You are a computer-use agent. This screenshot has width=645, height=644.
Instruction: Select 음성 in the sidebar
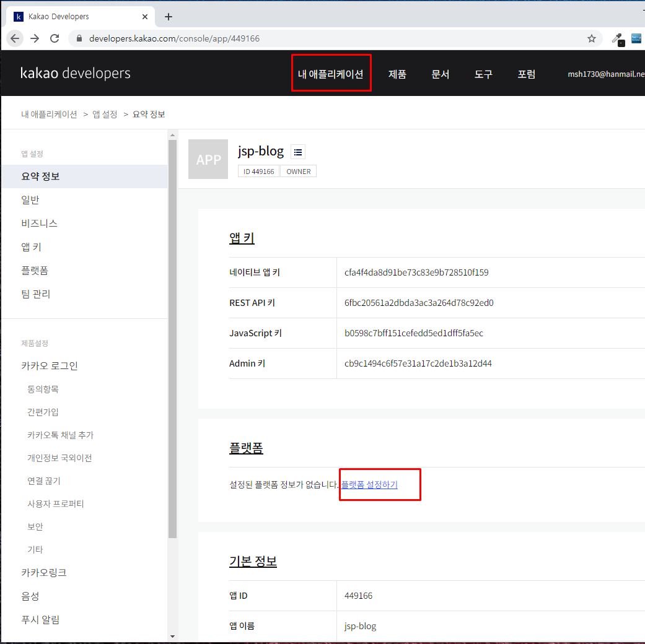pos(30,596)
